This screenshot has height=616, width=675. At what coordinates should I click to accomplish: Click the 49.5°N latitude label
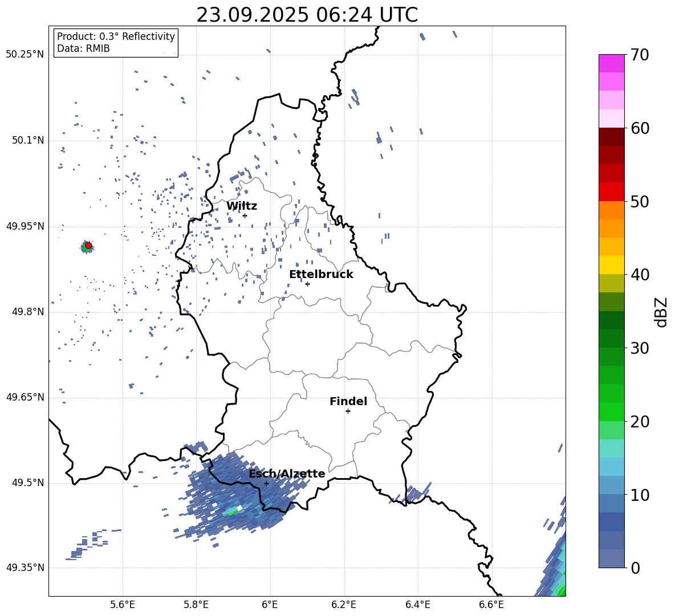coord(27,483)
